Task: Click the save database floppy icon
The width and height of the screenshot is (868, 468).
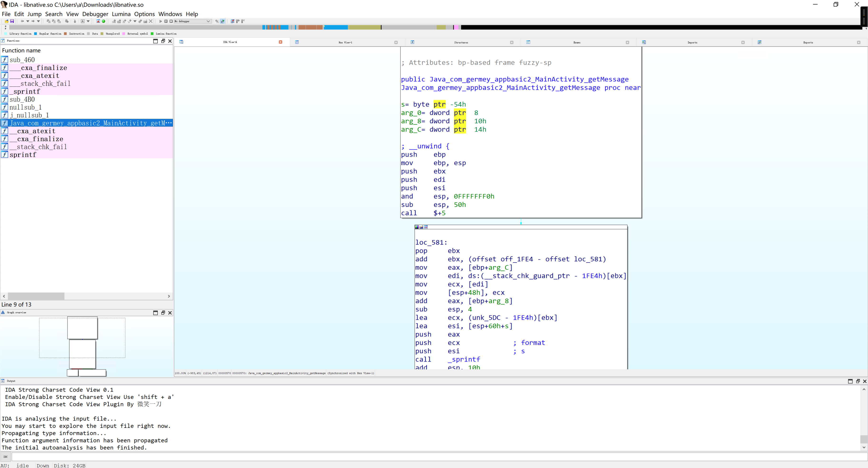Action: 12,21
